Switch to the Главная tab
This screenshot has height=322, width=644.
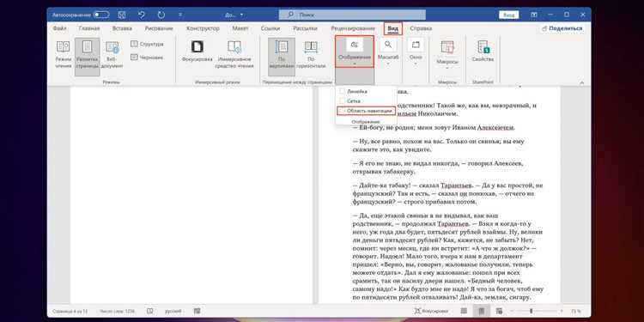pos(89,28)
